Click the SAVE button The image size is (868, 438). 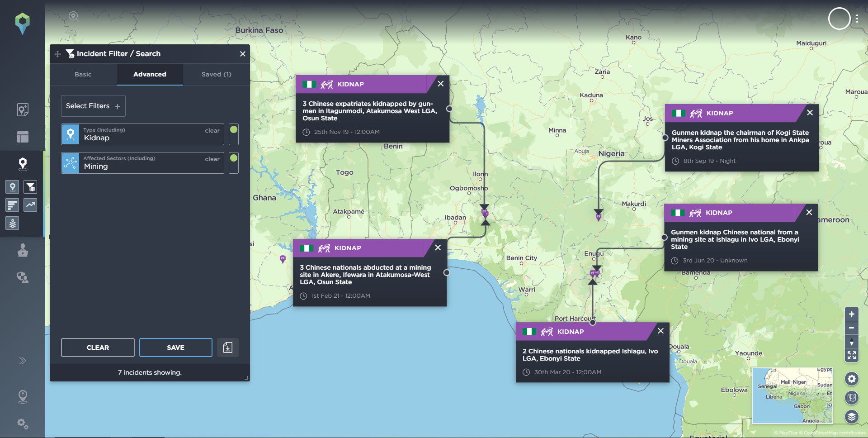pyautogui.click(x=176, y=348)
